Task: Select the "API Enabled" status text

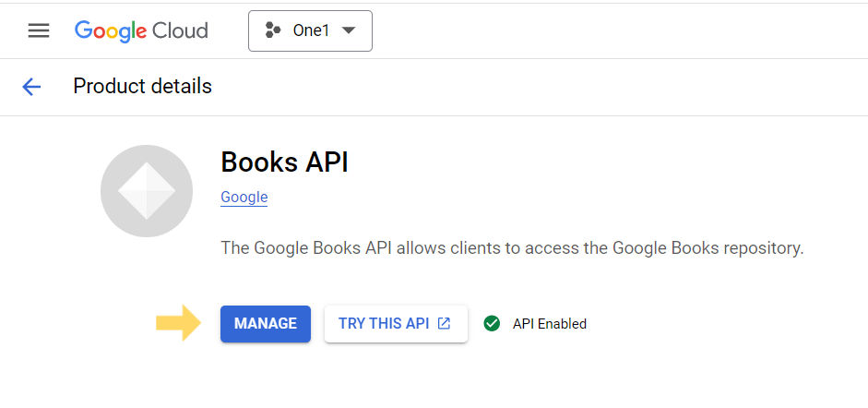Action: (549, 324)
